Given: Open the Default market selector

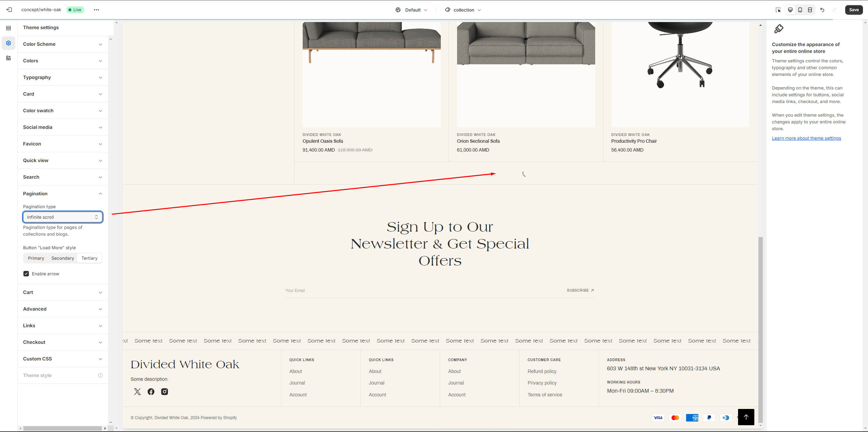Looking at the screenshot, I should pyautogui.click(x=412, y=10).
